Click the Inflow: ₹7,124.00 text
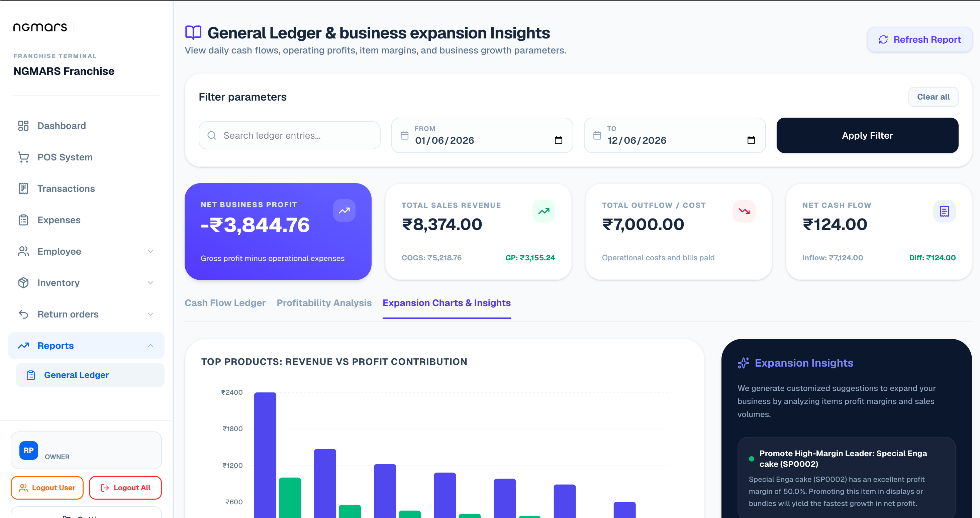 [832, 258]
